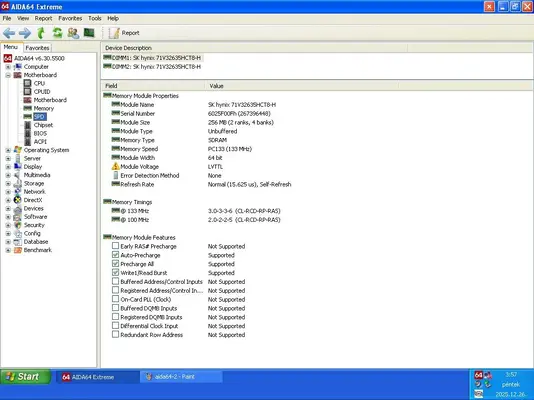Click the Serial Number value 6025F00Fh
534x400 pixels.
click(239, 114)
